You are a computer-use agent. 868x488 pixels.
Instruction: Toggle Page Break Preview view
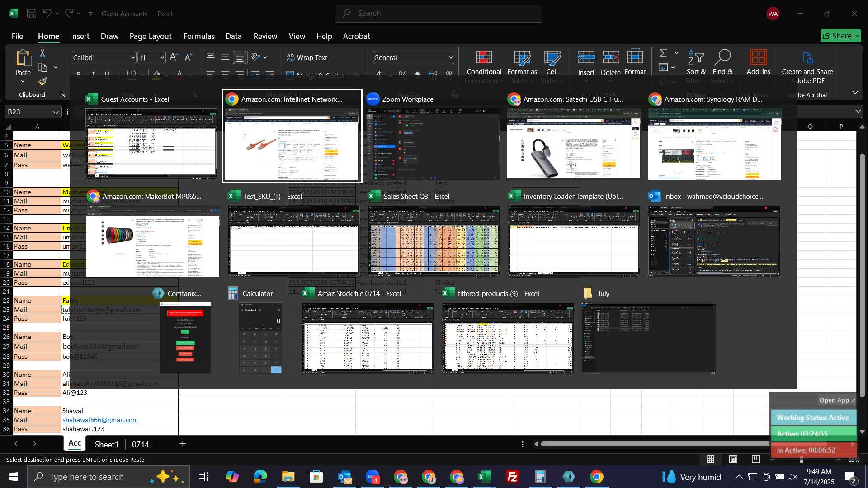point(756,460)
